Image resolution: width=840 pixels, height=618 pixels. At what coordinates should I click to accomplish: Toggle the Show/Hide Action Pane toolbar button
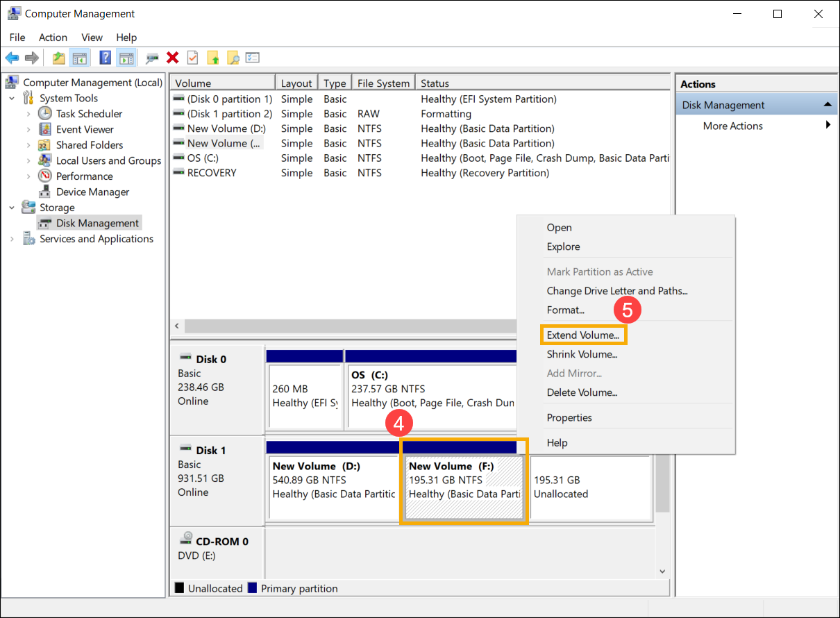(x=126, y=58)
